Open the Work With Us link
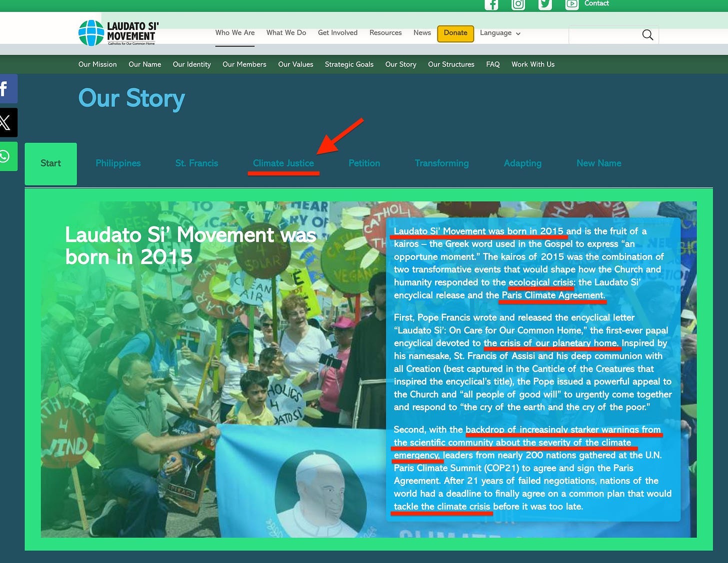 coord(533,64)
